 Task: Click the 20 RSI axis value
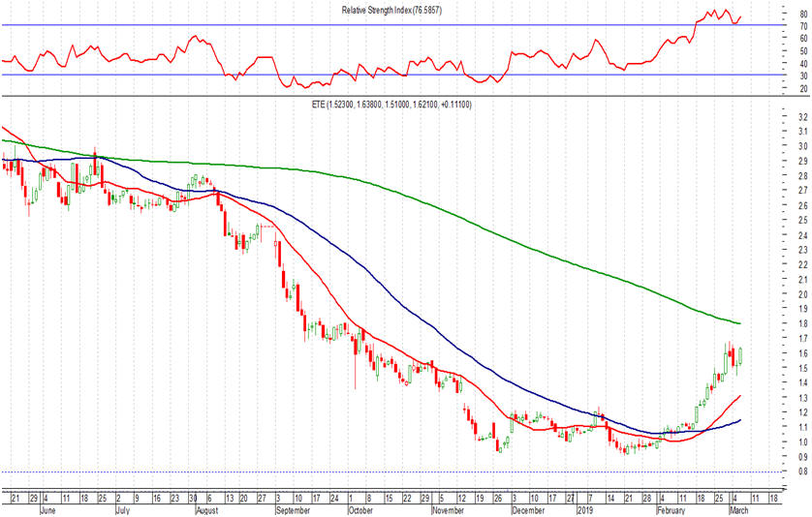[x=803, y=88]
